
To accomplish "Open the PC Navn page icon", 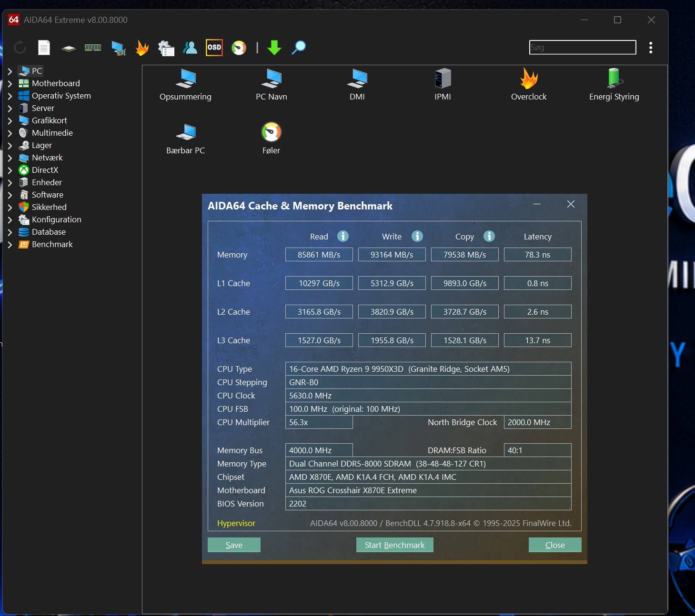I will [x=272, y=85].
